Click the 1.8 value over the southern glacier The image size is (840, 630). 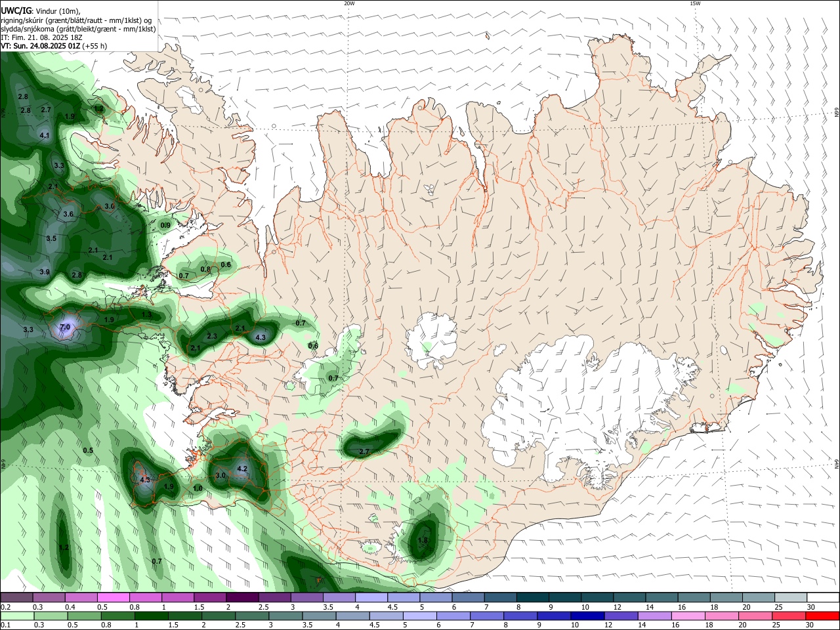[423, 541]
